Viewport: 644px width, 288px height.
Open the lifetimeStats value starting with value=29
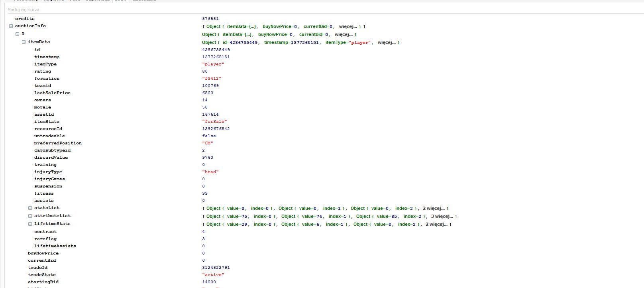[x=326, y=224]
